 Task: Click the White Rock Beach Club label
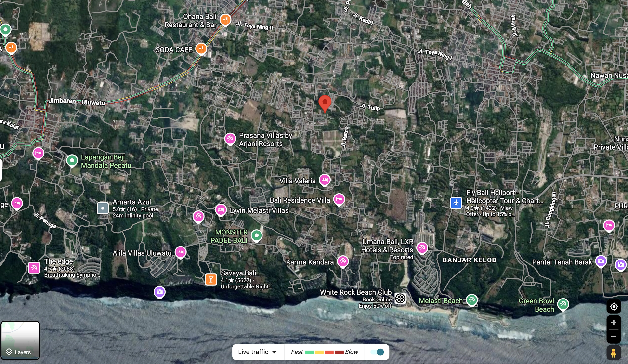point(356,292)
